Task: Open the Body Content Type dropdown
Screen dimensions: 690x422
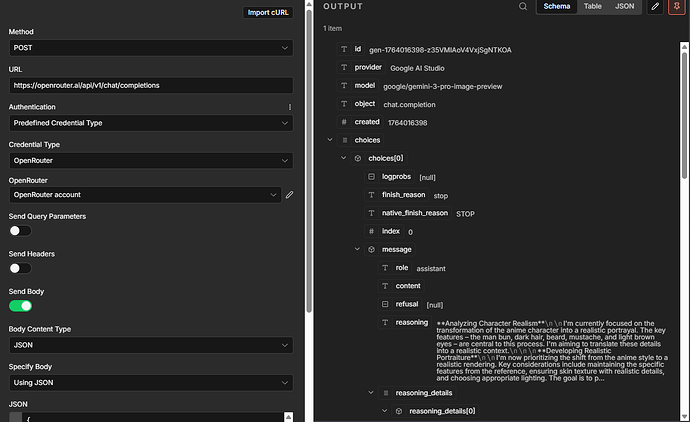Action: [150, 344]
